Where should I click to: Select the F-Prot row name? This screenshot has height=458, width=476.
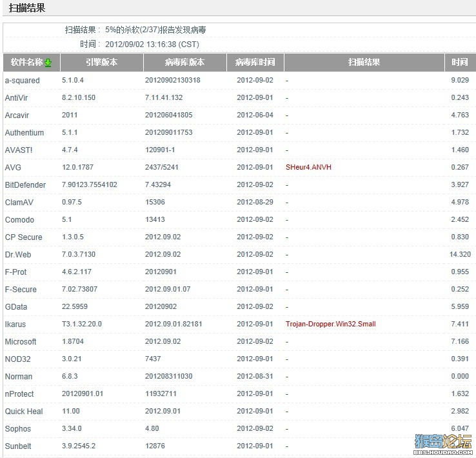pyautogui.click(x=15, y=272)
